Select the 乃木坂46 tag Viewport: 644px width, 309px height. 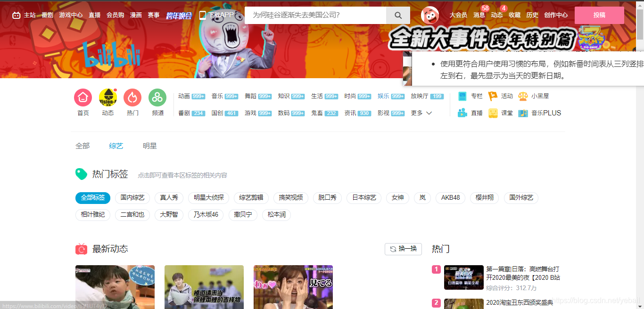[206, 215]
